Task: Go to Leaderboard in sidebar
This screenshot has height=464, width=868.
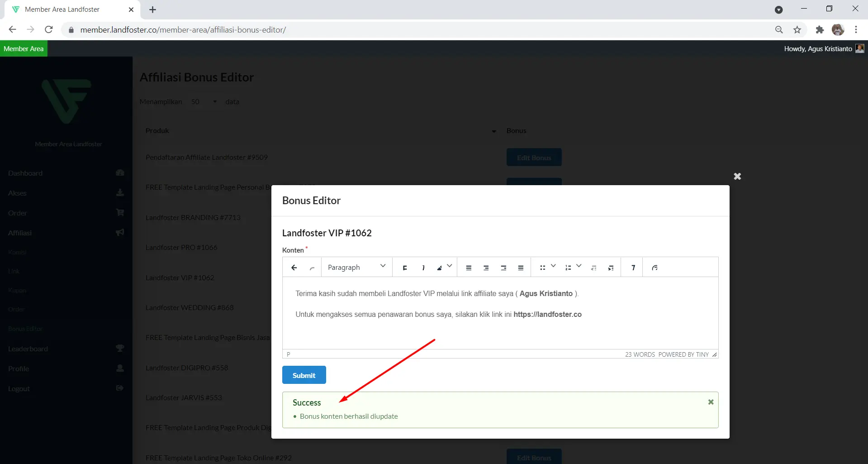Action: coord(28,349)
